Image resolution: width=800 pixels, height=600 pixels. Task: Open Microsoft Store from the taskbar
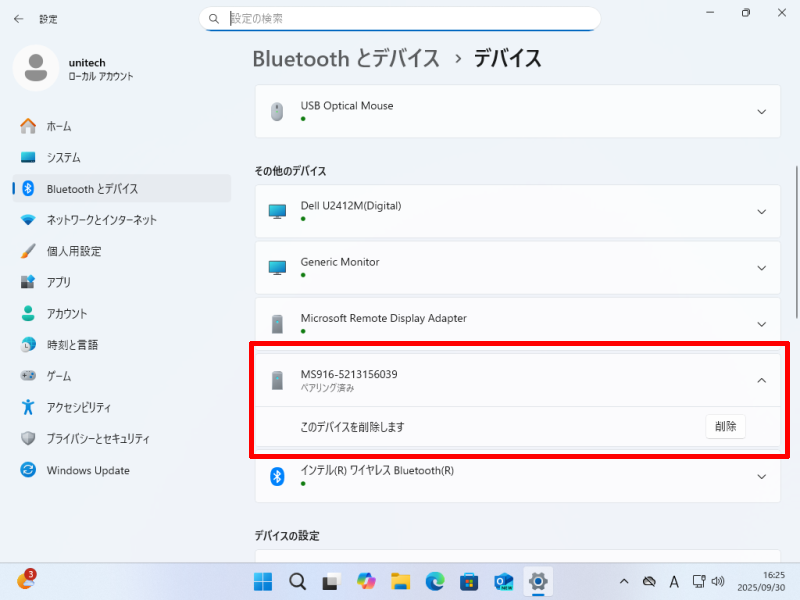(469, 581)
